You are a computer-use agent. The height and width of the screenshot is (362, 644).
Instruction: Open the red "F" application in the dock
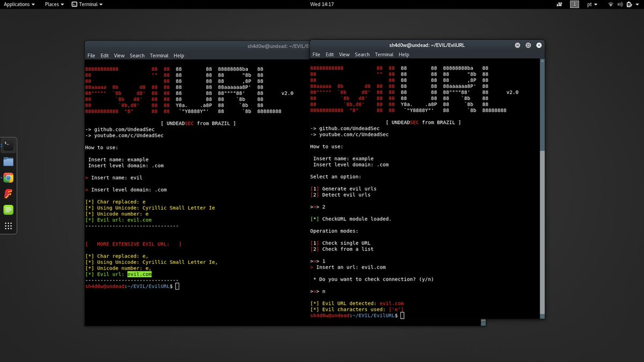[x=8, y=194]
